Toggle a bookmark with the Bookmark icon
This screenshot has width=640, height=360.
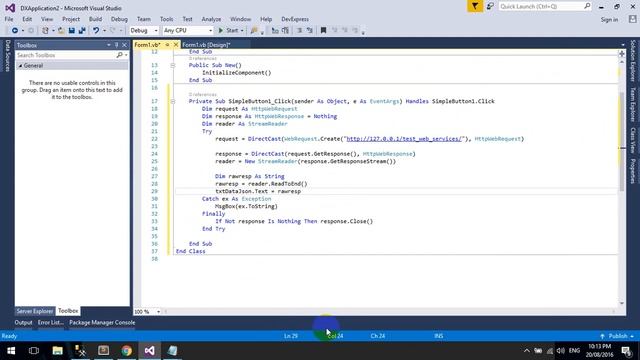323,31
